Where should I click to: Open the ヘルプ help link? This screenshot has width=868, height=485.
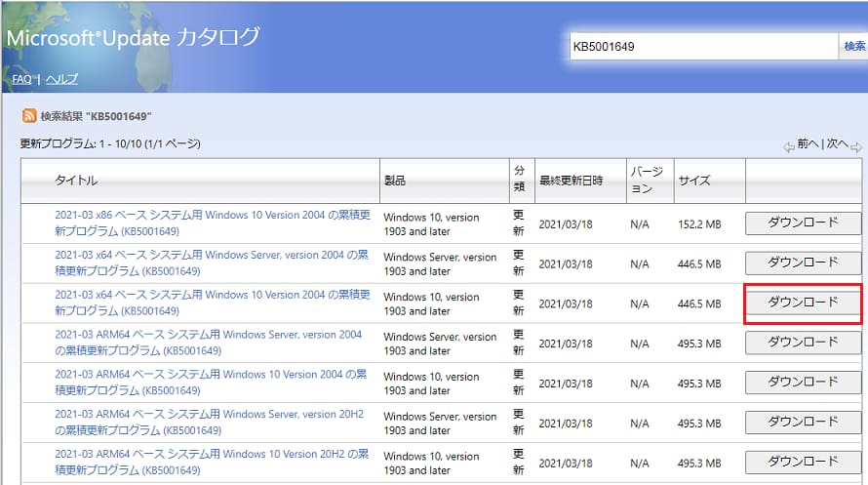pyautogui.click(x=61, y=79)
